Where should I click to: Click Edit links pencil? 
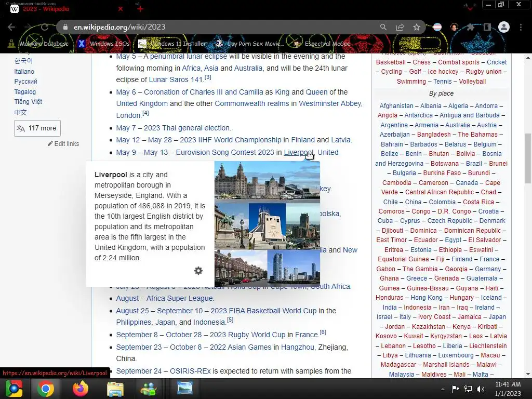63,144
